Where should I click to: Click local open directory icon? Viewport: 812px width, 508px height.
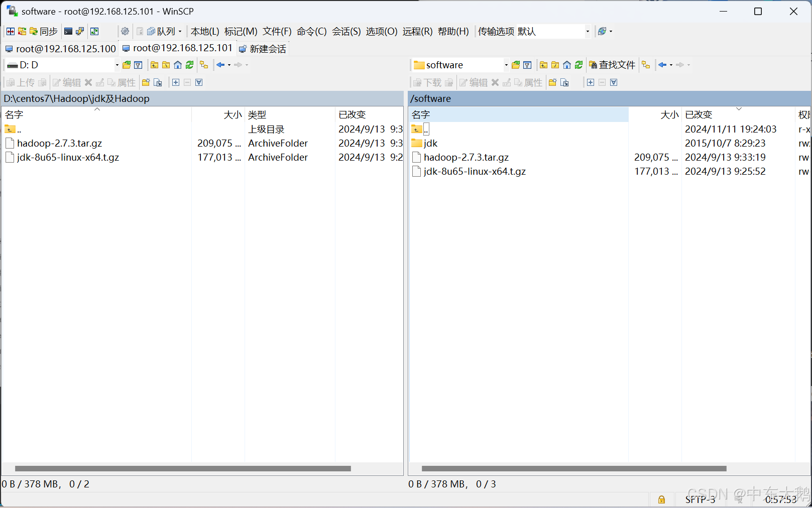127,65
